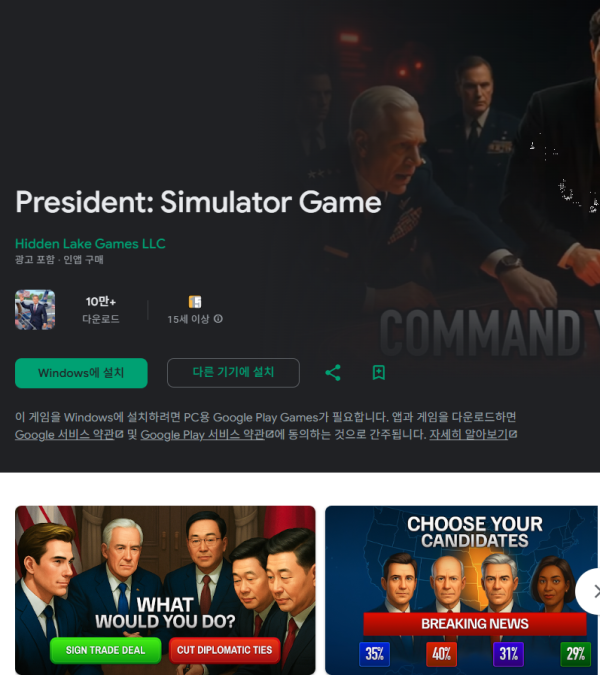Open the 'Choose your candidates' screenshot
Screen dimensions: 600x675
(x=462, y=590)
